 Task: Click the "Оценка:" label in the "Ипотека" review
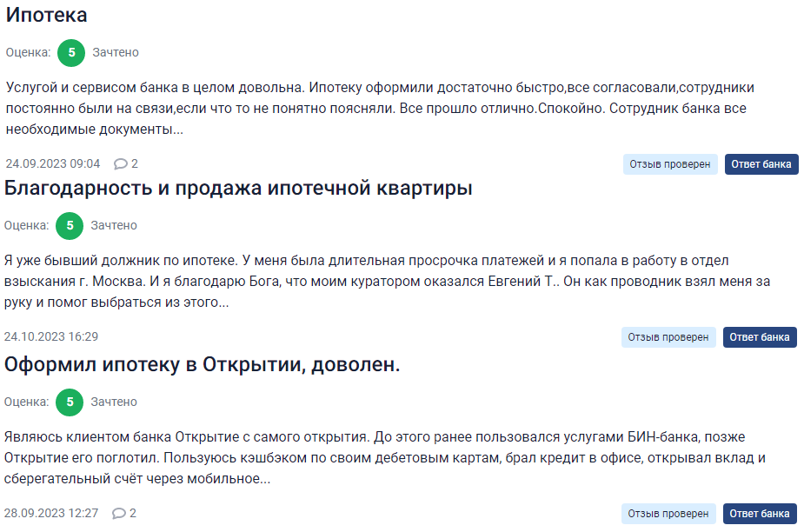coord(28,52)
